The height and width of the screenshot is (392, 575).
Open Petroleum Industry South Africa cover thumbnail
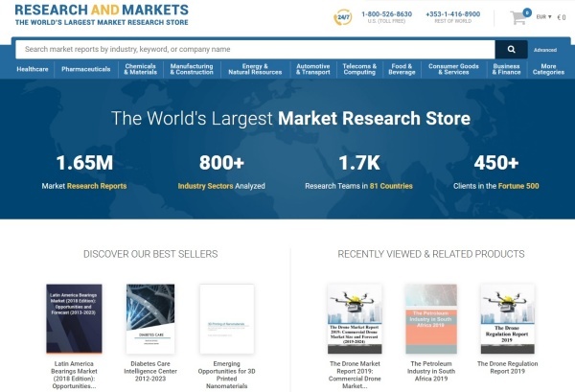tap(431, 318)
